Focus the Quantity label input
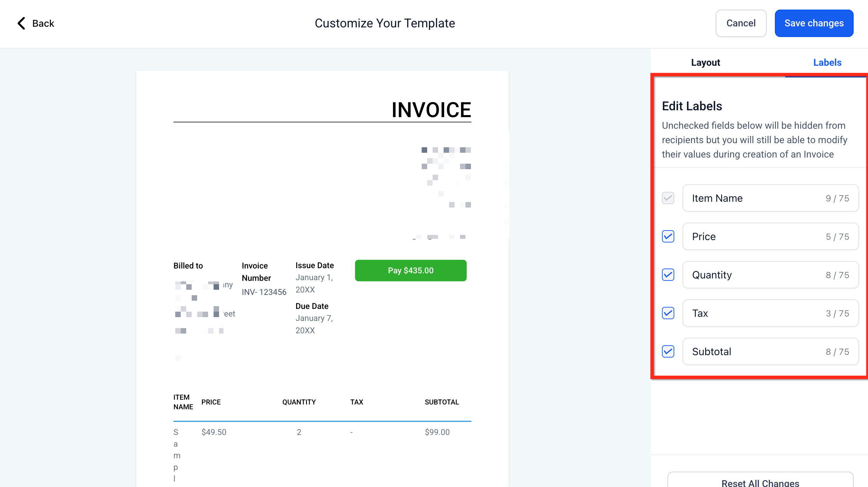Image resolution: width=868 pixels, height=487 pixels. 753,275
